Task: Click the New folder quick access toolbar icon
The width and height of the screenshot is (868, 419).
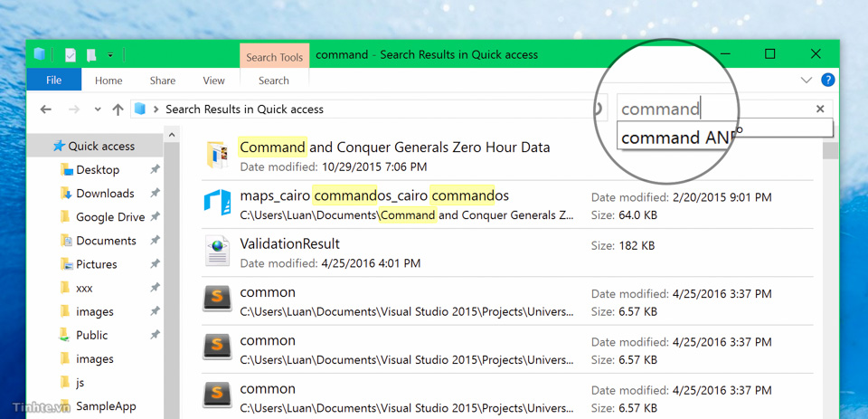Action: point(90,54)
